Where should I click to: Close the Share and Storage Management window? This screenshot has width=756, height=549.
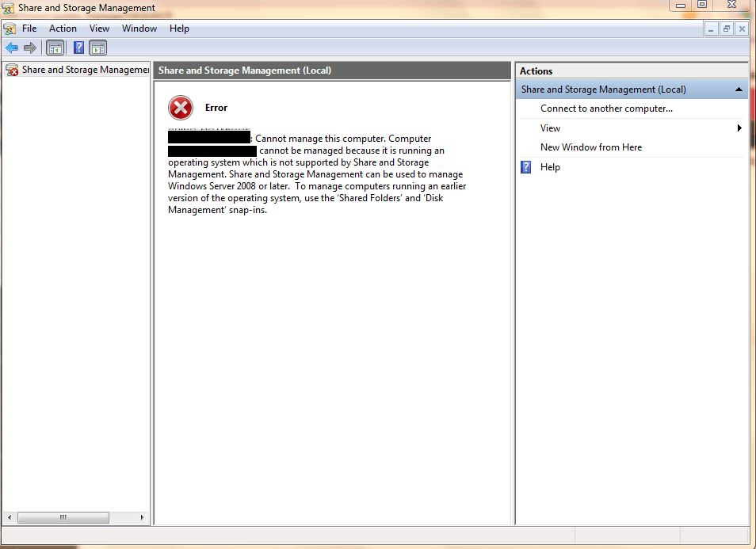click(x=732, y=5)
